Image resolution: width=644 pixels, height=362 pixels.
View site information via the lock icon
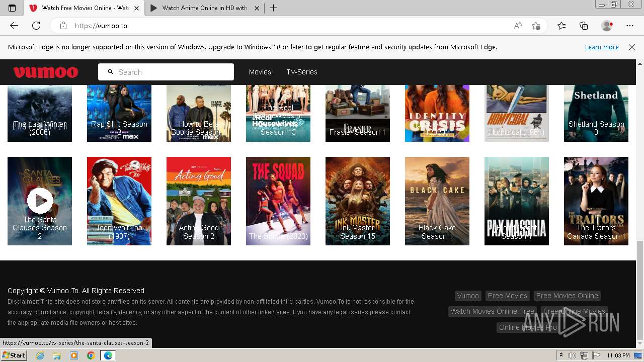(63, 26)
